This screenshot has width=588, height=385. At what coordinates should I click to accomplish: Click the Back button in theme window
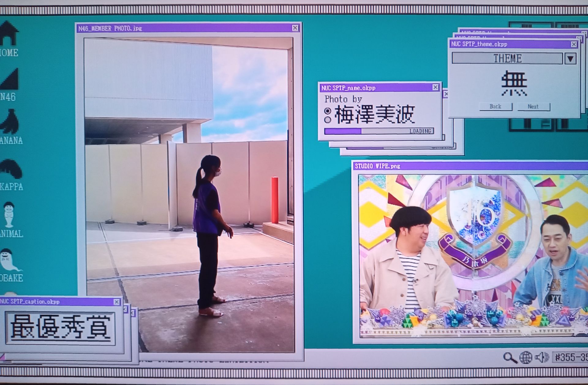pyautogui.click(x=495, y=107)
